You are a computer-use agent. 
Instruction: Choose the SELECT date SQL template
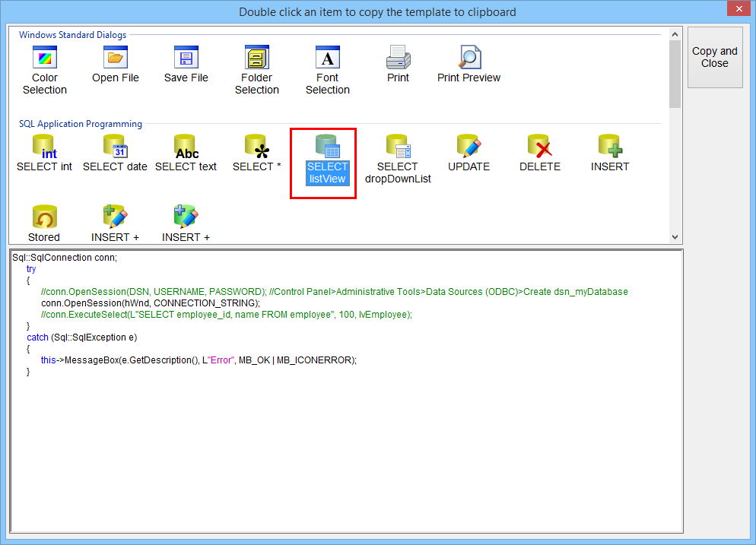point(115,154)
